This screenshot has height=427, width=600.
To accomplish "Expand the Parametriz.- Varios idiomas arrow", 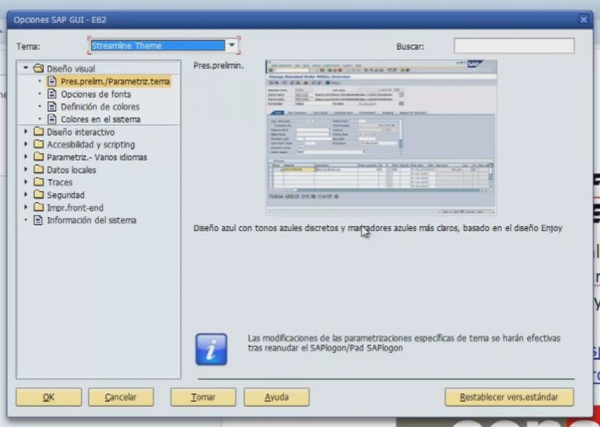I will pyautogui.click(x=26, y=157).
